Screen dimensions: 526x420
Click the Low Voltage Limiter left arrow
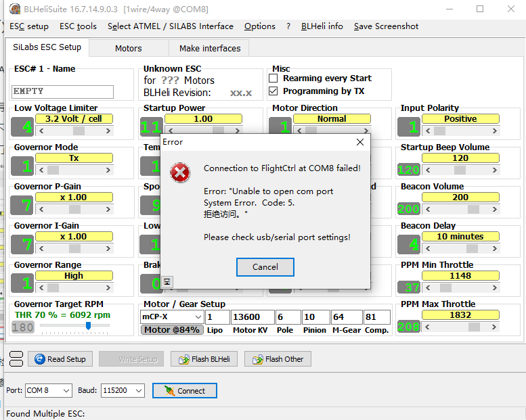(x=41, y=131)
